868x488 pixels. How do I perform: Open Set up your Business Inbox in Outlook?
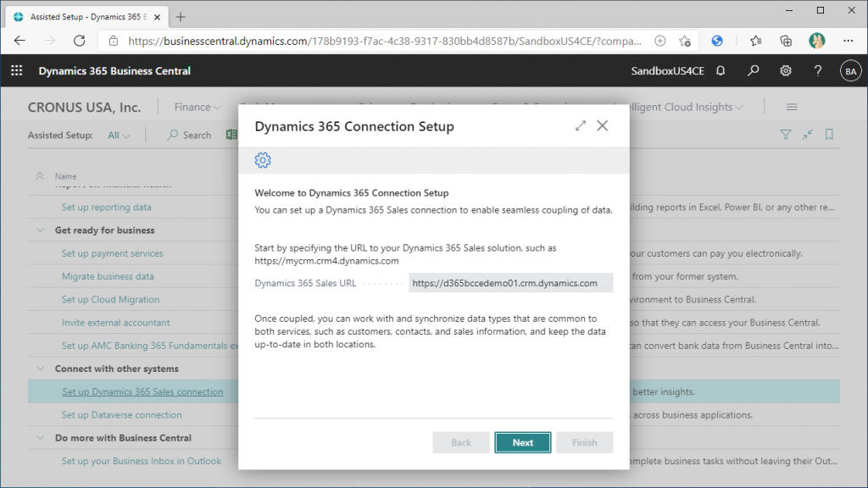(x=142, y=461)
